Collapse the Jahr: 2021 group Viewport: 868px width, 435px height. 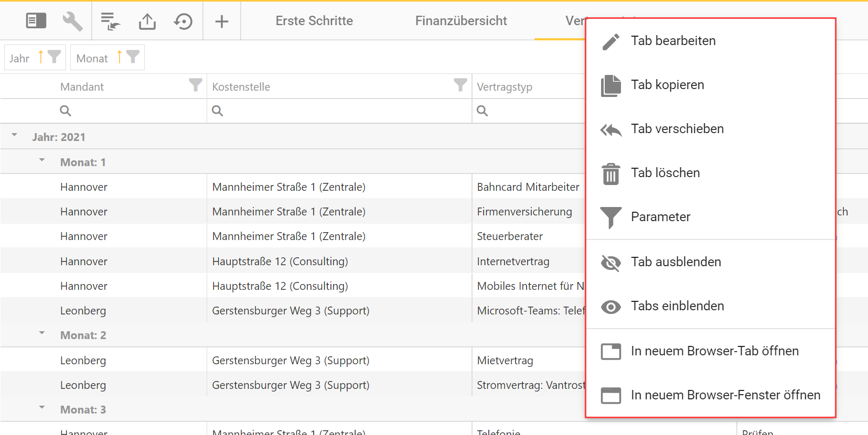[15, 135]
